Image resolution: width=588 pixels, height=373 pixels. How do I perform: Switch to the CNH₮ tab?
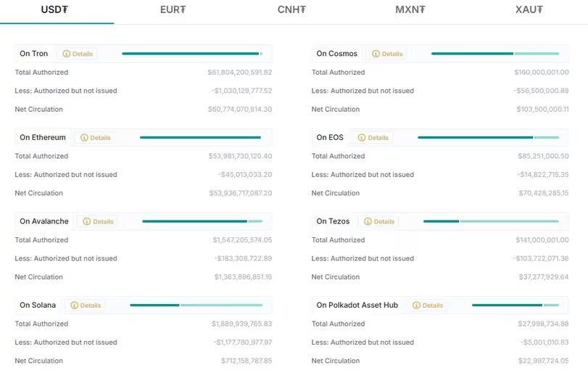[291, 10]
